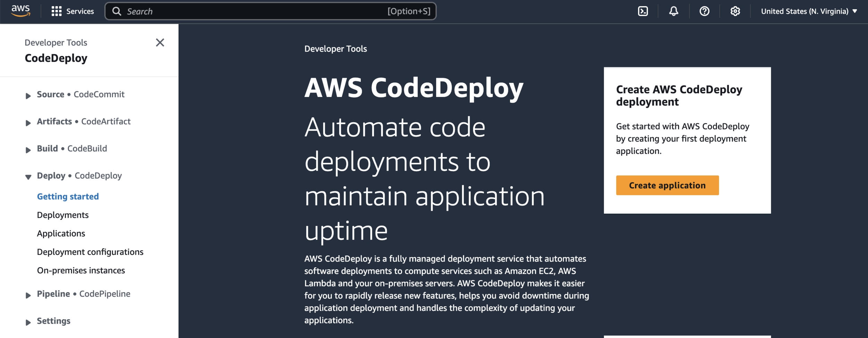The height and width of the screenshot is (338, 868).
Task: Click the CodeDeploy sidebar title
Action: 56,58
